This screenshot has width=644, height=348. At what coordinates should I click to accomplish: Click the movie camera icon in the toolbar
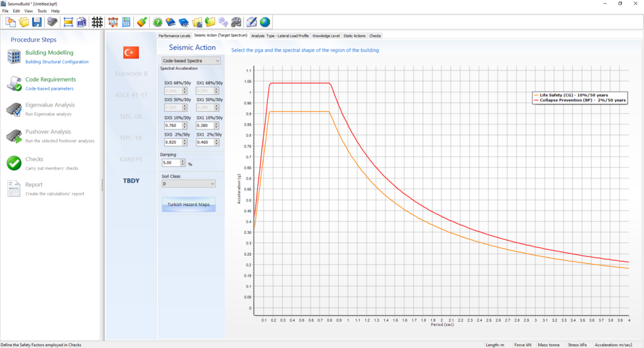(x=236, y=22)
